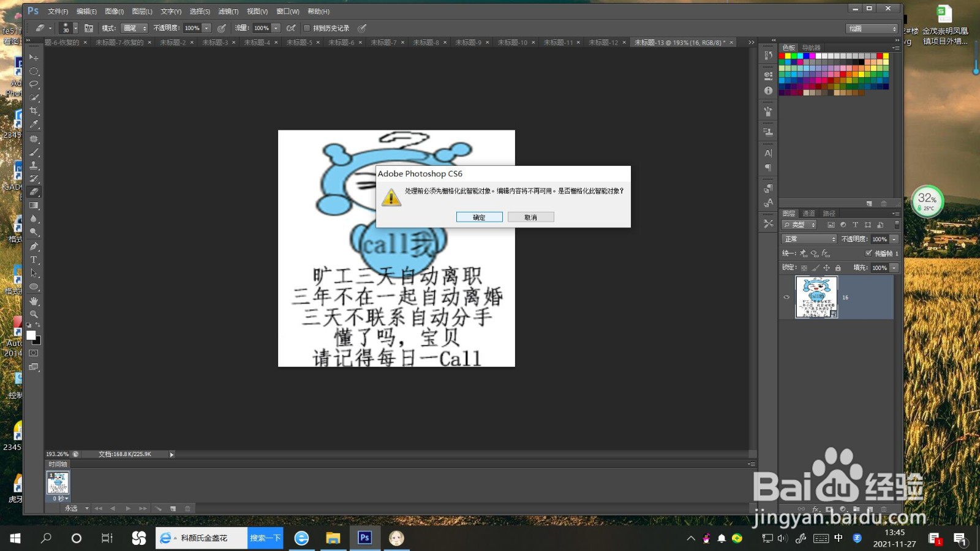The width and height of the screenshot is (980, 551).
Task: Filter layers by pixel layer icon
Action: pyautogui.click(x=831, y=225)
